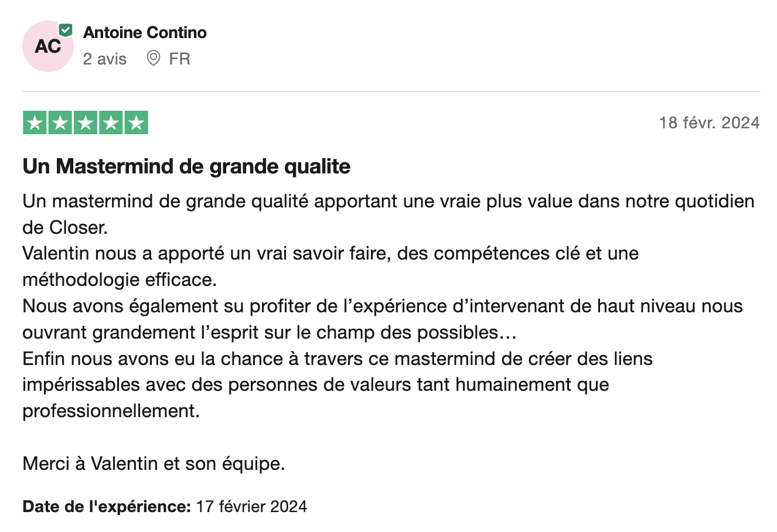Click the "2 avis" review count

click(105, 59)
